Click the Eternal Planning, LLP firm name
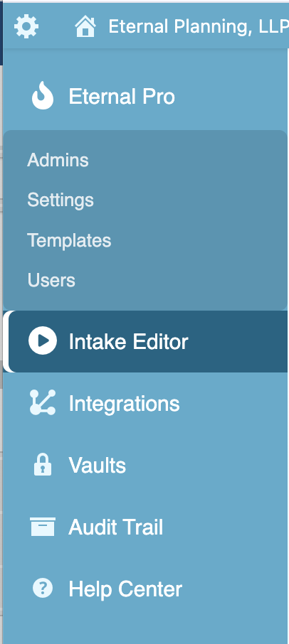 [x=199, y=27]
